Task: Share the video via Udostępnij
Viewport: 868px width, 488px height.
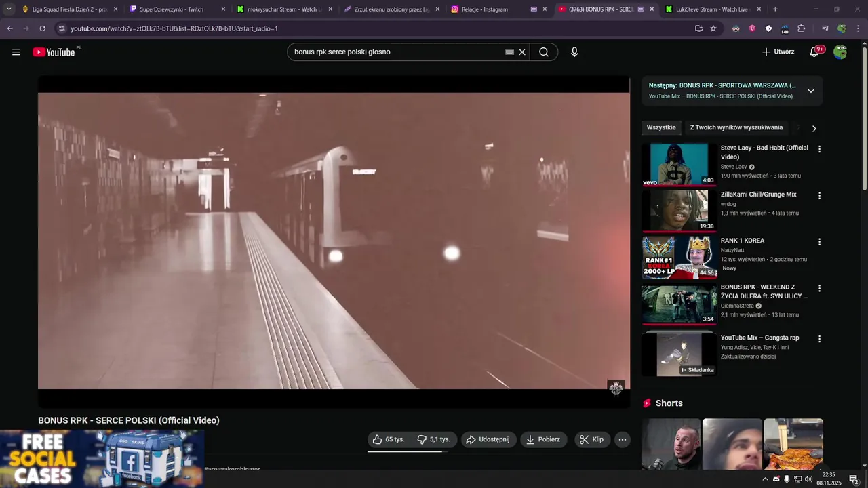Action: click(489, 439)
